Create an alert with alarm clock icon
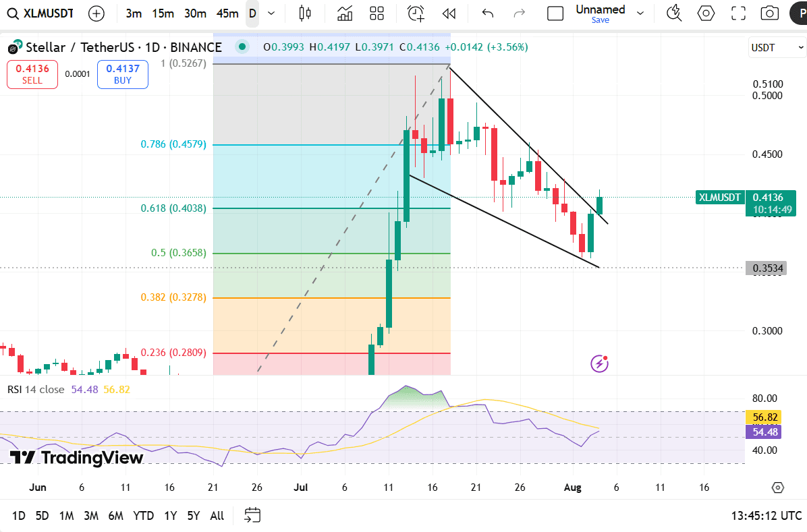Viewport: 807px width, 532px height. [416, 13]
